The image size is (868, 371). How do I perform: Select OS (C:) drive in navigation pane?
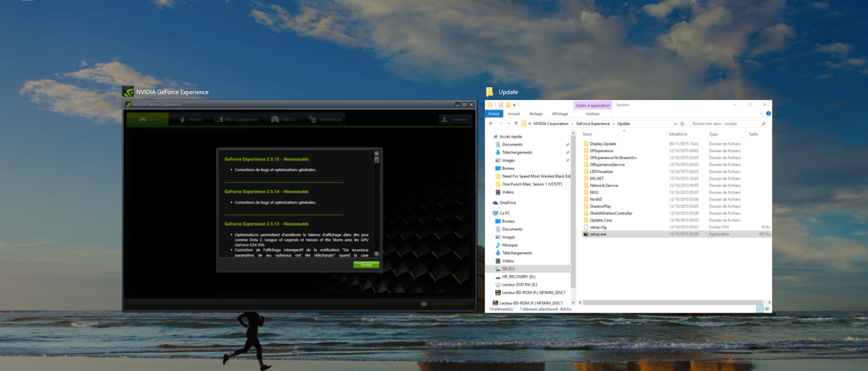pyautogui.click(x=528, y=269)
